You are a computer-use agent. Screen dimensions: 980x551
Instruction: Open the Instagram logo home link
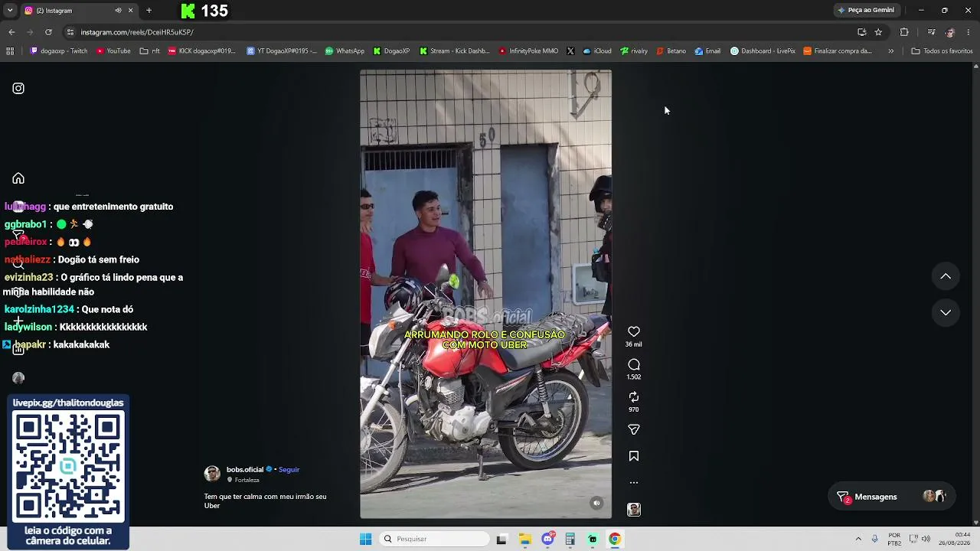tap(18, 89)
